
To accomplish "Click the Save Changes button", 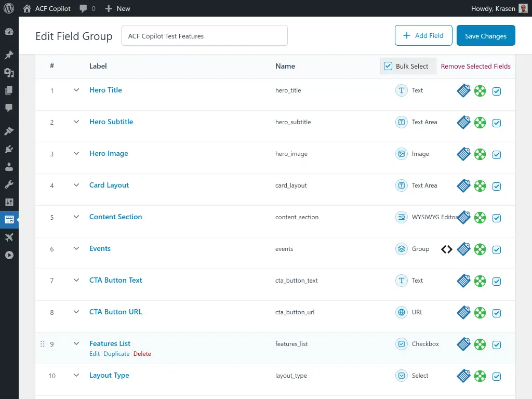I will pyautogui.click(x=486, y=35).
